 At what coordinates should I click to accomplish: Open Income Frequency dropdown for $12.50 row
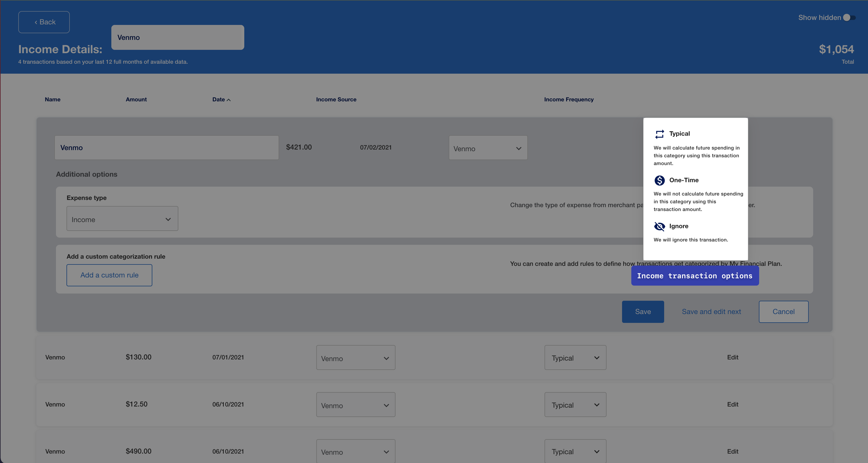[x=575, y=405]
